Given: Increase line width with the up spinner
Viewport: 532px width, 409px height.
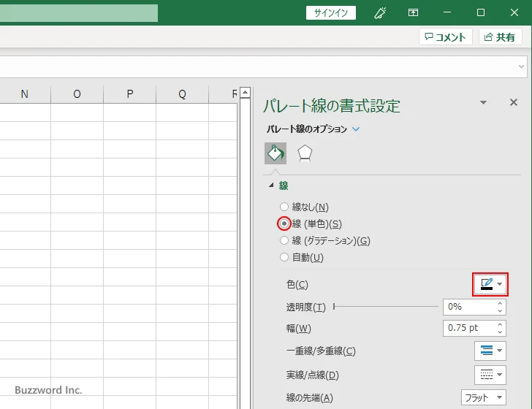Looking at the screenshot, I should tap(500, 324).
